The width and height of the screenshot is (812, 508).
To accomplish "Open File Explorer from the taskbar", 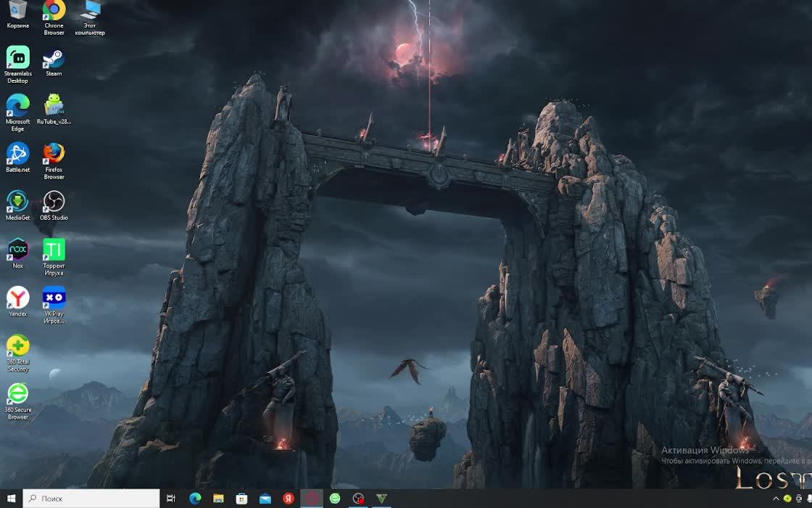I will [218, 499].
